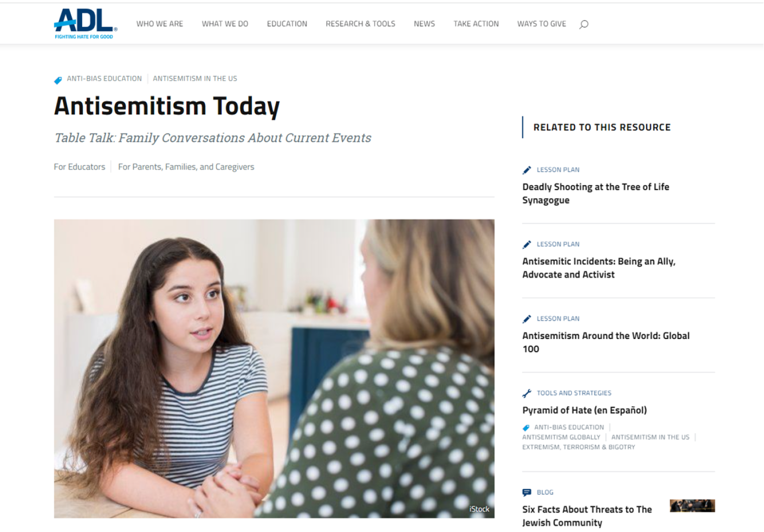
Task: Click the blue tag icon beside Anti-Bias Education
Action: [x=58, y=80]
